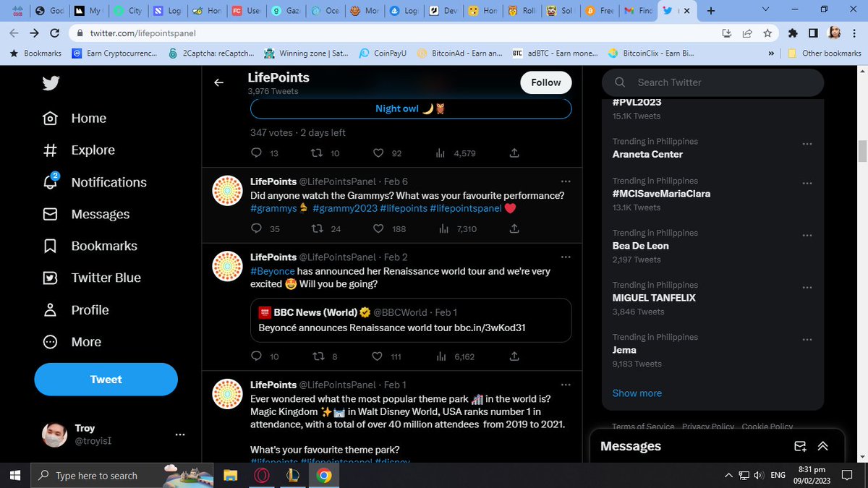Reply to the Night owl poll tweet

256,153
